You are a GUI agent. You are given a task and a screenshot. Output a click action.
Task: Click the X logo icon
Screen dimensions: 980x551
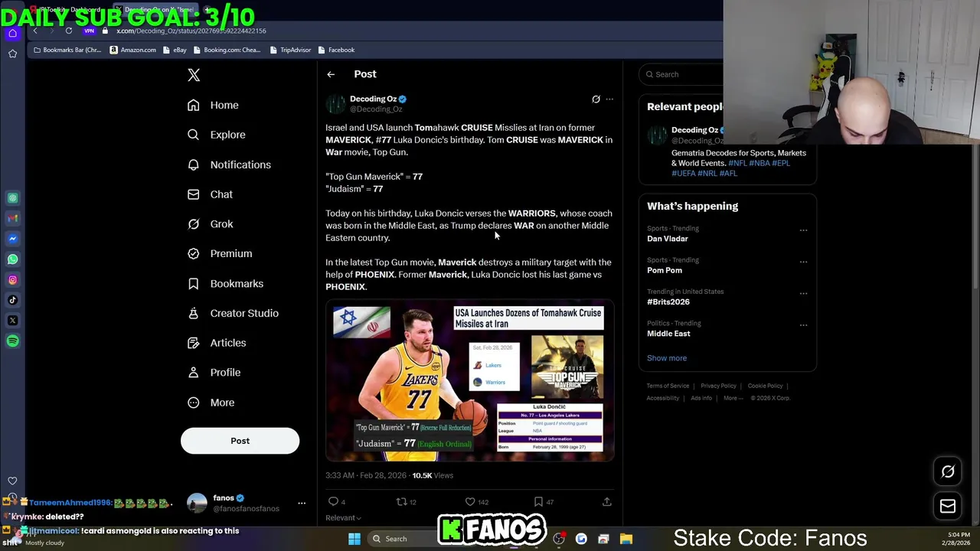tap(194, 75)
